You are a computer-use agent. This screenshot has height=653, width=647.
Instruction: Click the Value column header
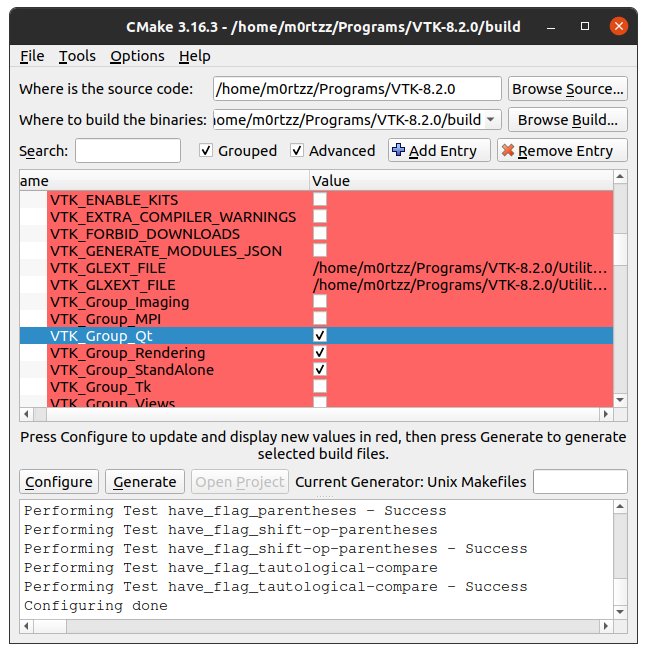461,181
